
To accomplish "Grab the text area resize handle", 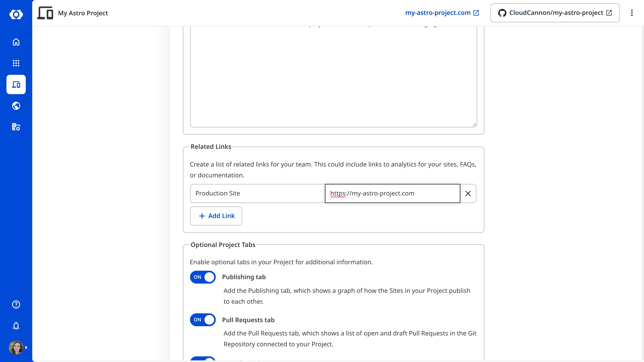I will [474, 124].
